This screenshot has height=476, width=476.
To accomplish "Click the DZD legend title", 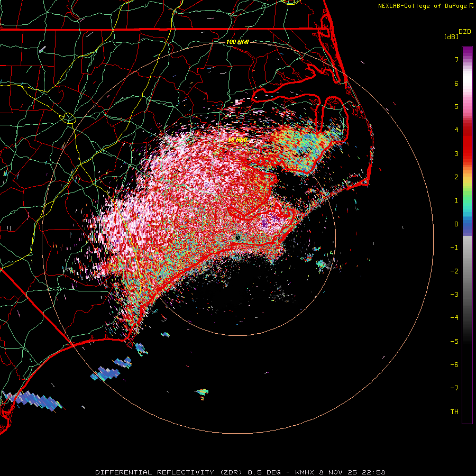I will [465, 32].
